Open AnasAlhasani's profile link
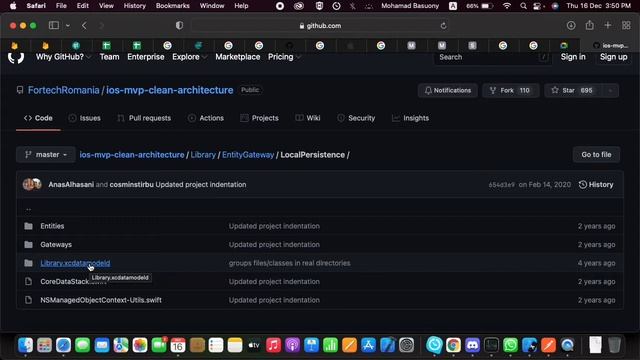640x360 pixels. (x=71, y=184)
